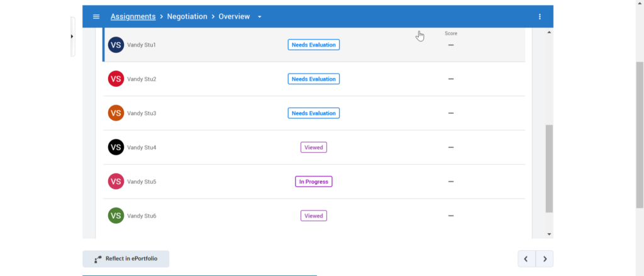Click In Progress status for Vandy Stu5
This screenshot has width=644, height=276.
tap(314, 182)
